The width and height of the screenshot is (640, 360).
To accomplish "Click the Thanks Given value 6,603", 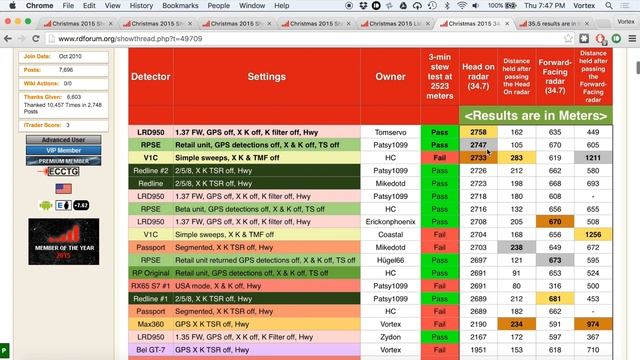I will coord(74,97).
